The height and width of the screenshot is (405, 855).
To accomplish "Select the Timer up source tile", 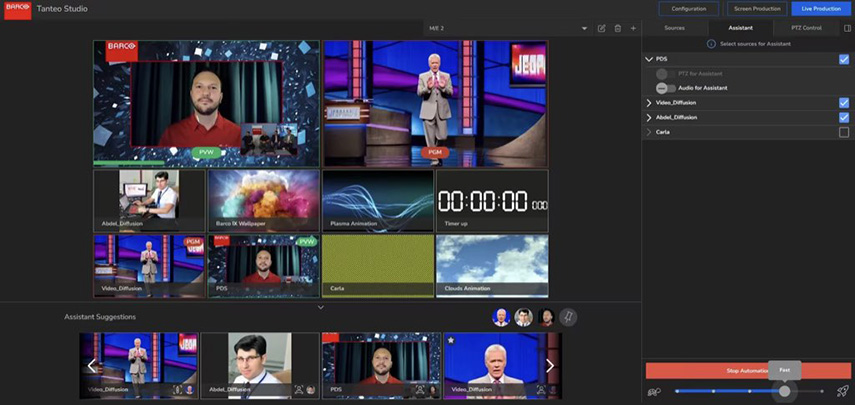I will (x=492, y=201).
